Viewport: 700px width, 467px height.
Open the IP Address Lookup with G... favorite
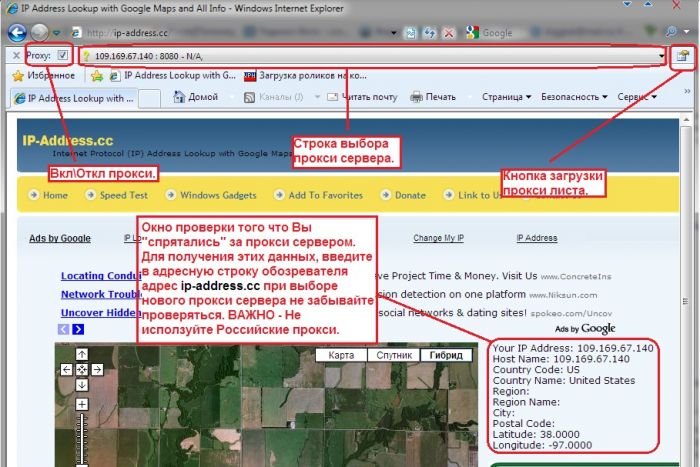(x=173, y=75)
